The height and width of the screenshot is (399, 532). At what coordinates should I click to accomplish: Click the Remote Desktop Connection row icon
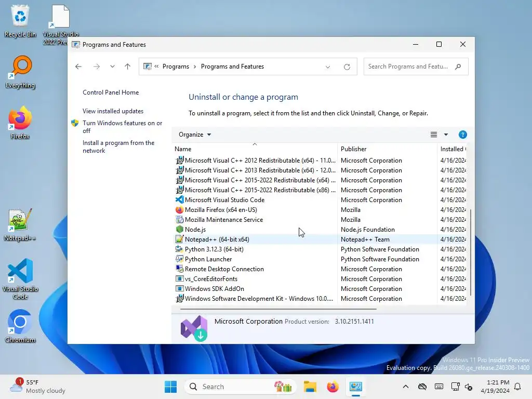pos(179,269)
